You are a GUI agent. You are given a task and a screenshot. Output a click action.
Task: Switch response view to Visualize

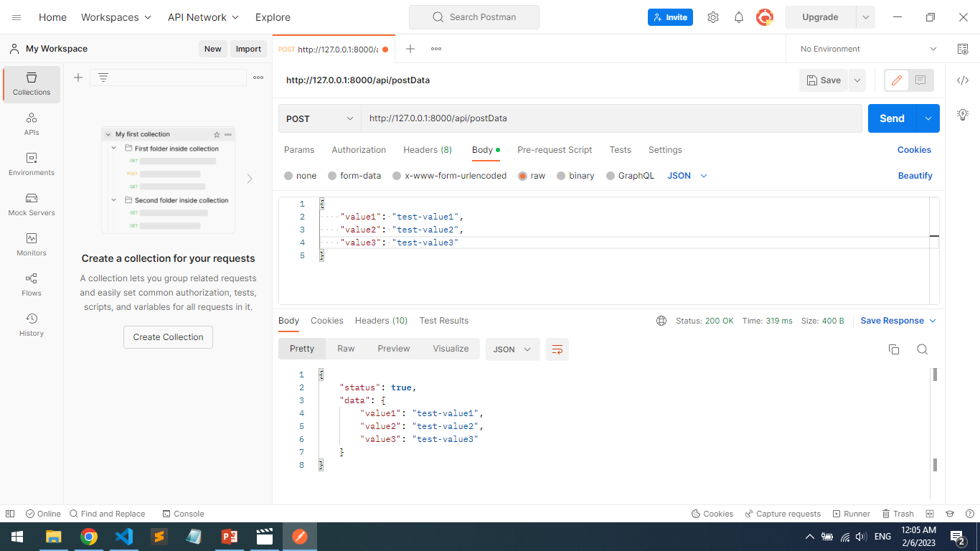click(x=451, y=349)
